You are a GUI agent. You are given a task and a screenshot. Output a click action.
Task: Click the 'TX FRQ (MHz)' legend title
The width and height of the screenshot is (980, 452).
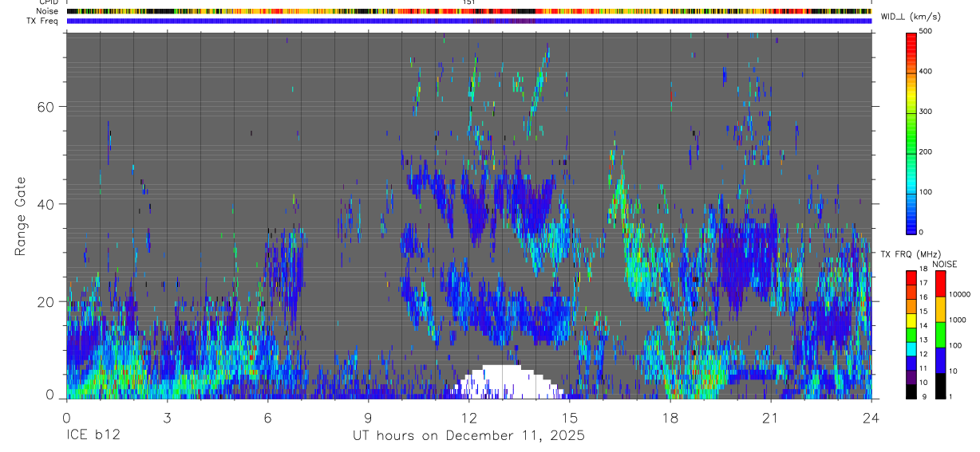(x=911, y=254)
